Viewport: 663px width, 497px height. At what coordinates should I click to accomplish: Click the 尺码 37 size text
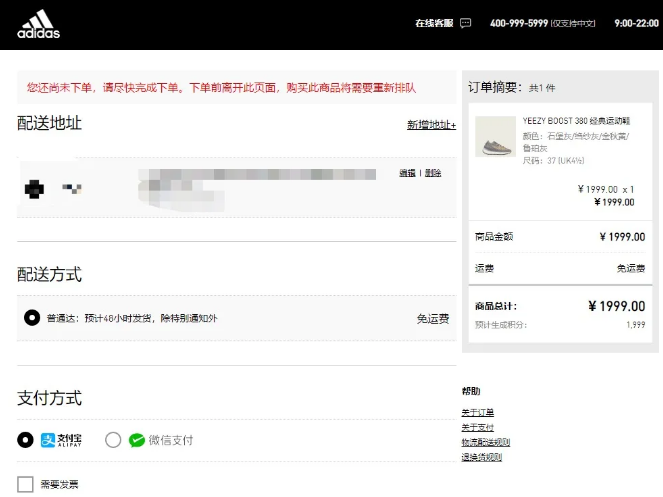click(553, 161)
